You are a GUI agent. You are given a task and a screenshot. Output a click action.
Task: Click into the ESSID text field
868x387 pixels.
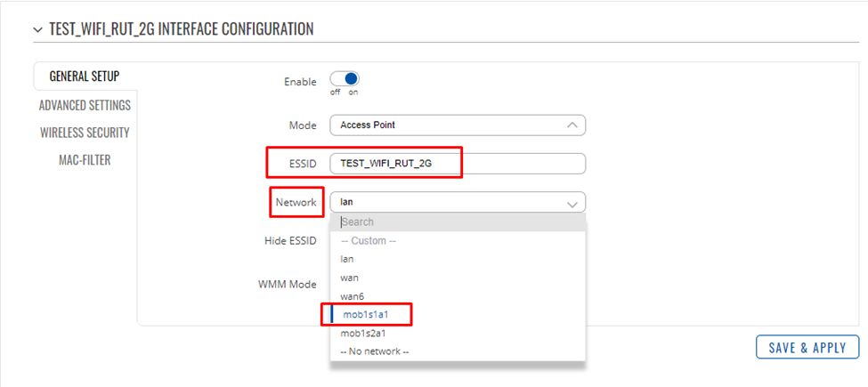pos(458,164)
